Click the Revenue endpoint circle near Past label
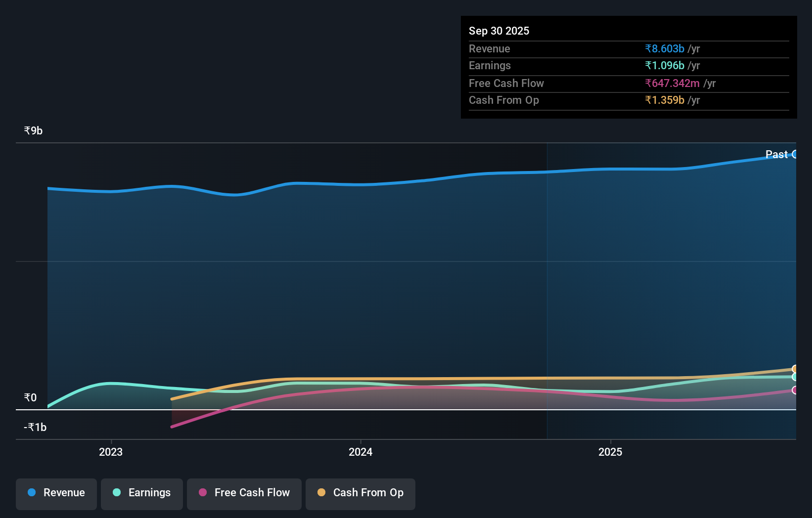This screenshot has width=812, height=518. 795,155
